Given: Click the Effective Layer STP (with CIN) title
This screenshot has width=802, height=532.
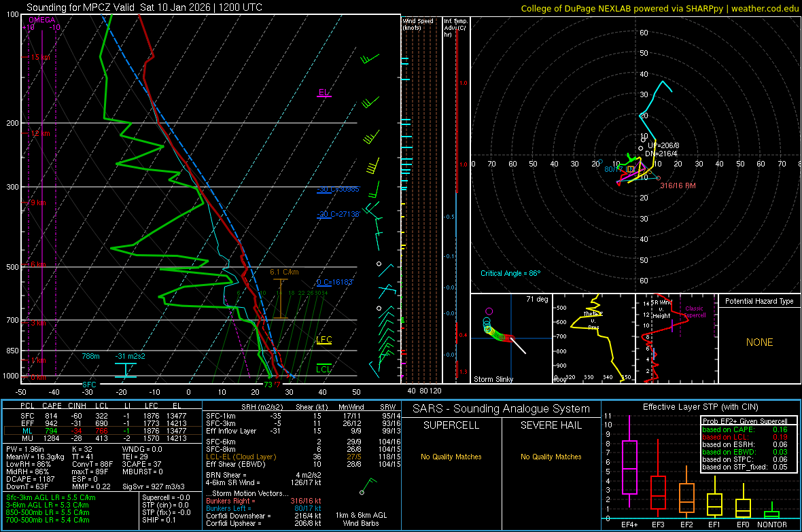Looking at the screenshot, I should pos(700,407).
